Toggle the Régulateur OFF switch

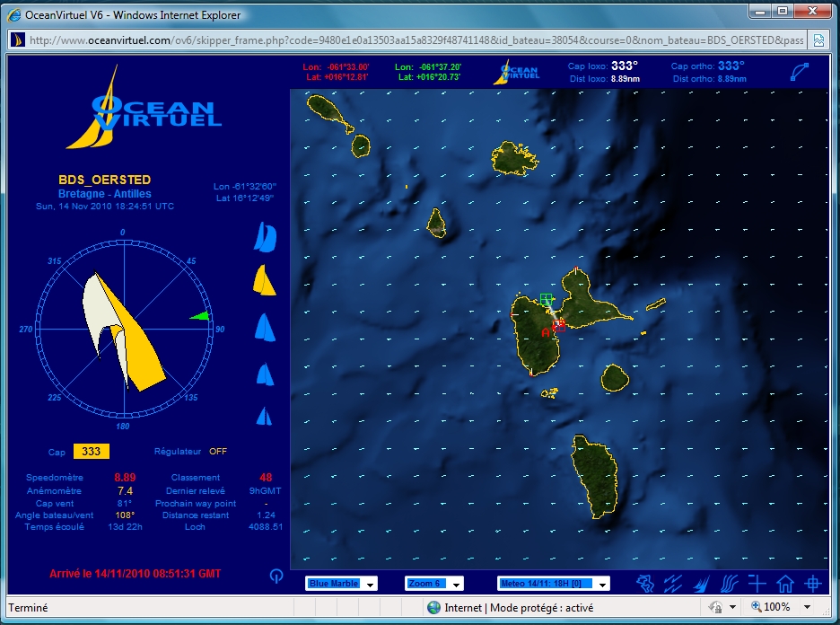tap(218, 452)
